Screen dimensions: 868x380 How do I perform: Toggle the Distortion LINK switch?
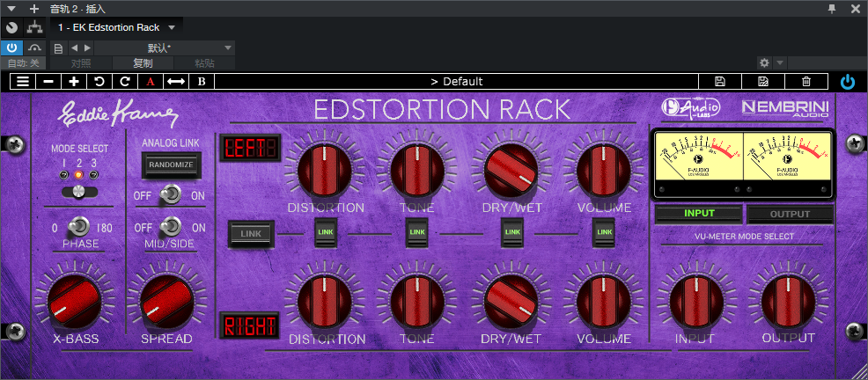(x=326, y=232)
